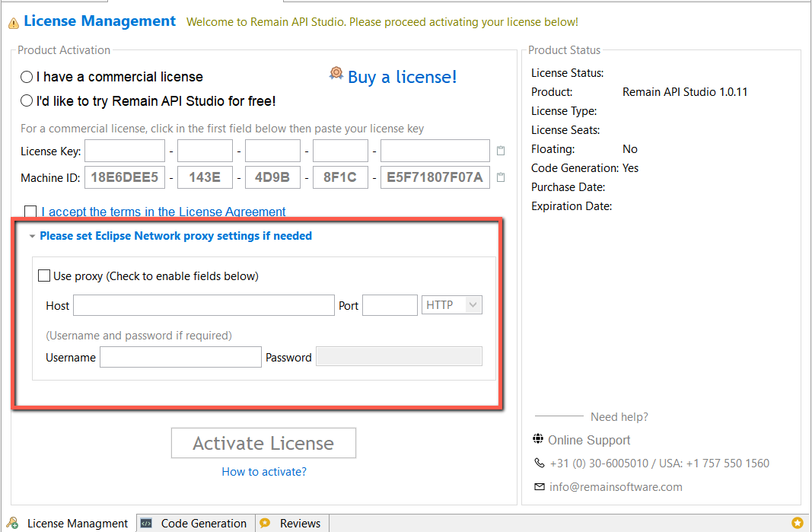Click the License Status label
The width and height of the screenshot is (812, 532).
[568, 73]
